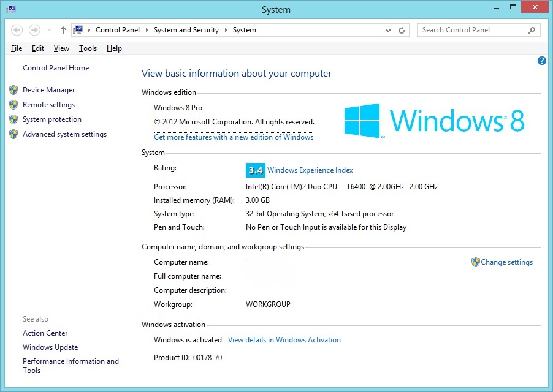Viewport: 553px width, 392px height.
Task: Open the View menu
Action: coord(61,48)
